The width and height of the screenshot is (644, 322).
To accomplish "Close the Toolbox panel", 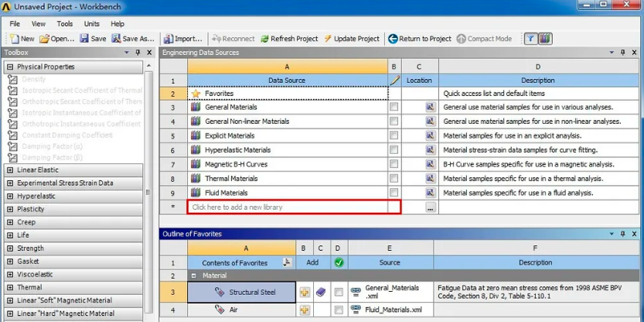I will pos(149,53).
